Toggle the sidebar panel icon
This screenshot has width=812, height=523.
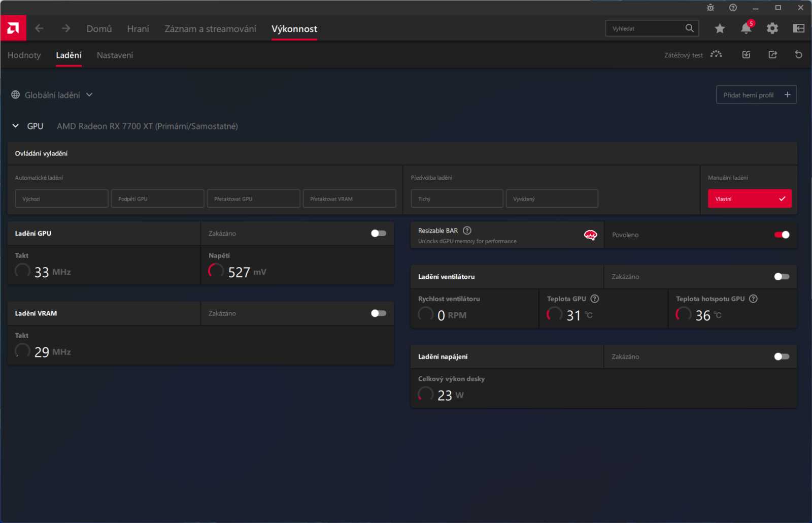point(799,28)
